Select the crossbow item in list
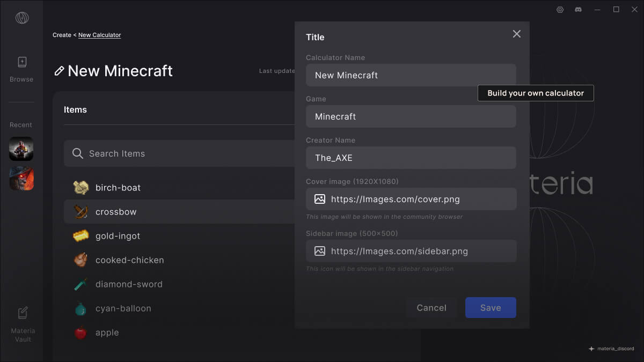Image resolution: width=644 pixels, height=362 pixels. [116, 212]
